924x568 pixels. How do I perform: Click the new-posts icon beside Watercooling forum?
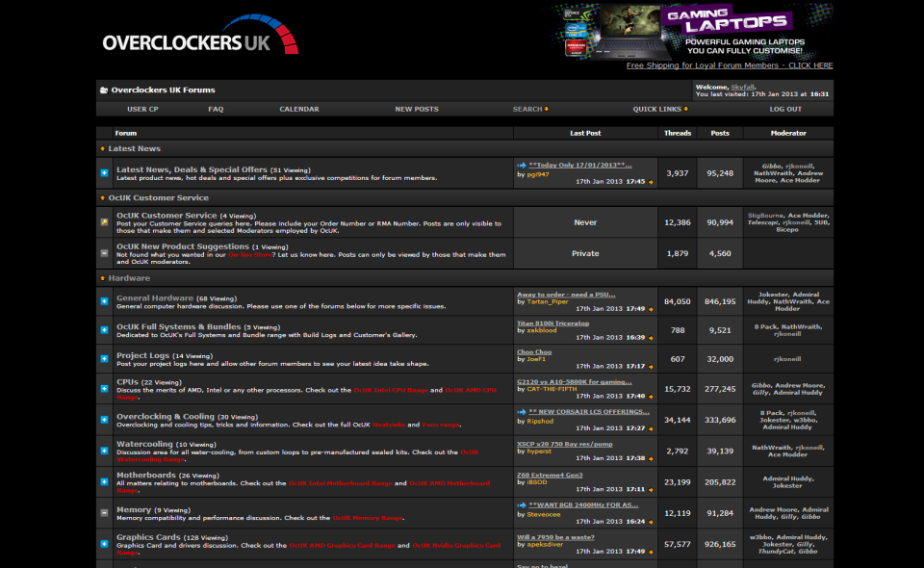(104, 450)
